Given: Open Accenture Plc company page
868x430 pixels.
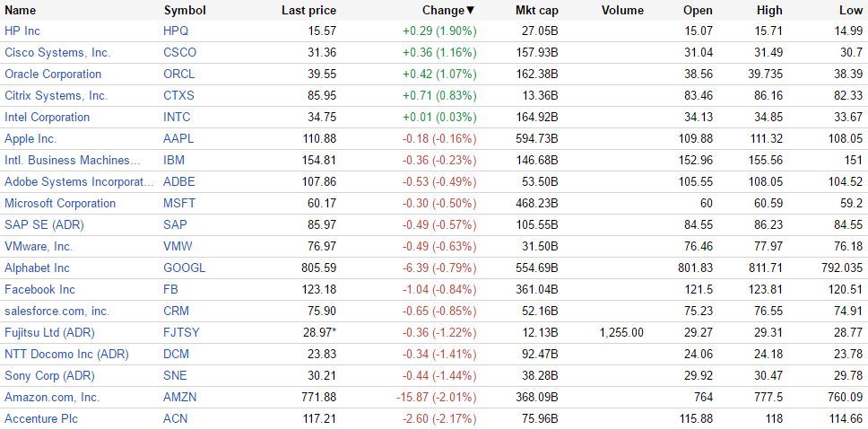Looking at the screenshot, I should tap(40, 418).
